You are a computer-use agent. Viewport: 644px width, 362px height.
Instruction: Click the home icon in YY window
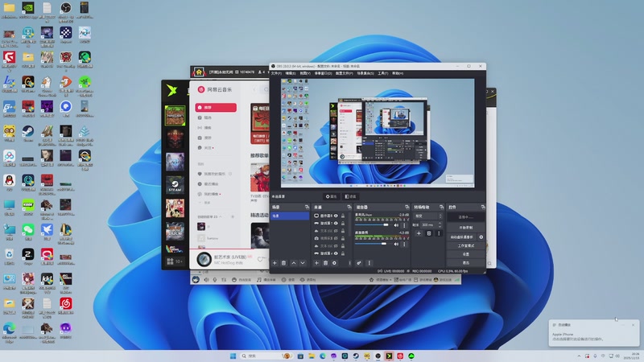pyautogui.click(x=199, y=72)
